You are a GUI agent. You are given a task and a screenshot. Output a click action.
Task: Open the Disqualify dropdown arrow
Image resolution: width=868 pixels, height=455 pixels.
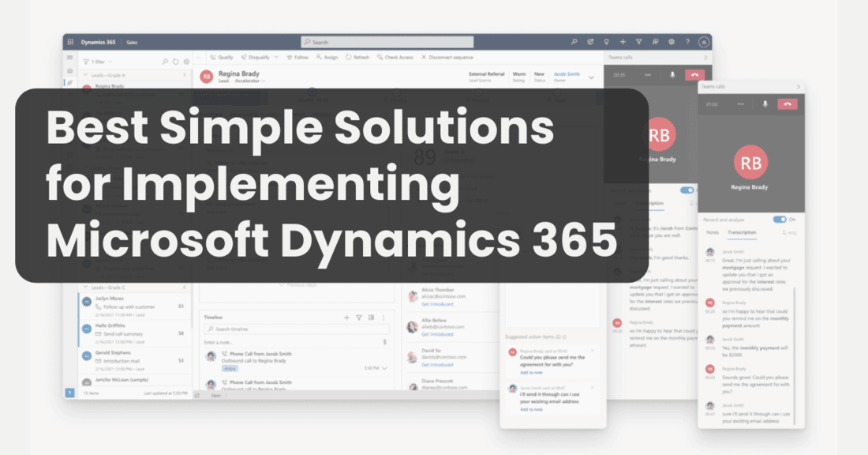pyautogui.click(x=275, y=57)
